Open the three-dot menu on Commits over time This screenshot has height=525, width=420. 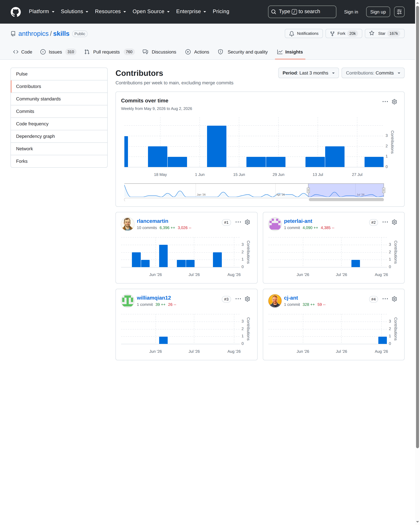385,102
